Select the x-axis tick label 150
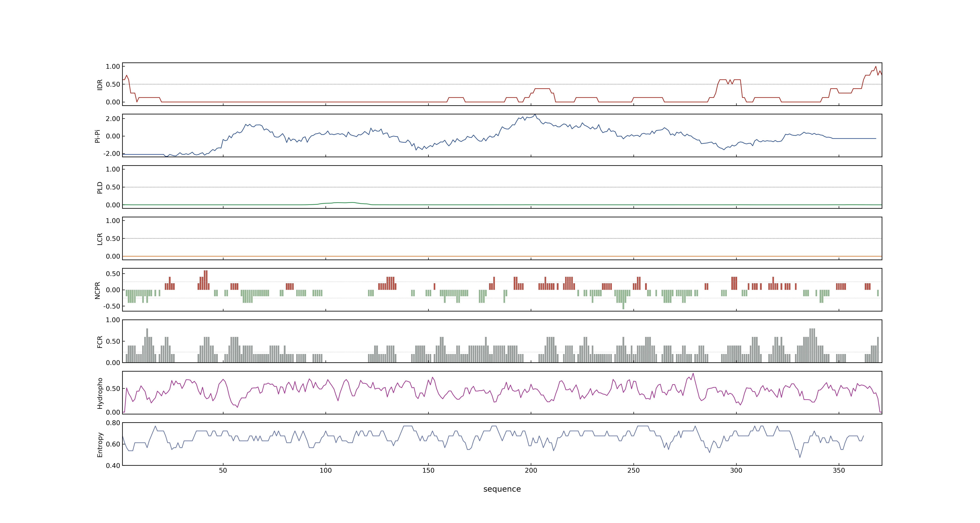Viewport: 980px width, 523px height. click(428, 470)
